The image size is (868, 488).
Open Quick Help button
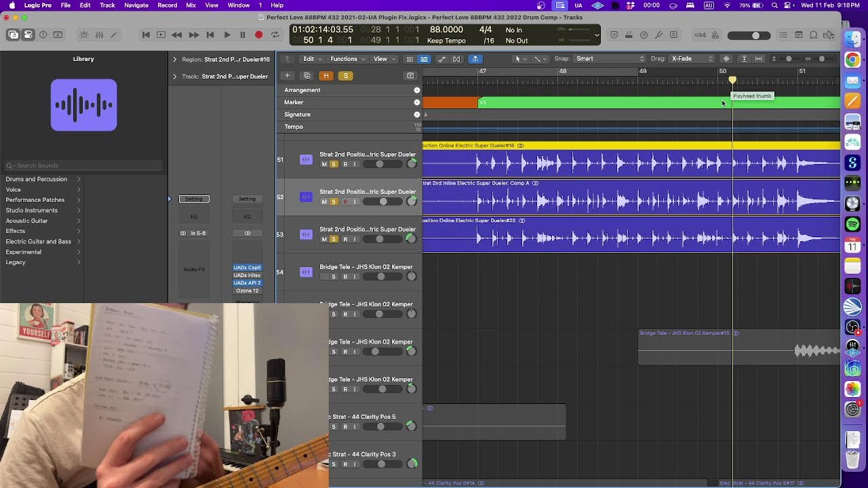(43, 35)
